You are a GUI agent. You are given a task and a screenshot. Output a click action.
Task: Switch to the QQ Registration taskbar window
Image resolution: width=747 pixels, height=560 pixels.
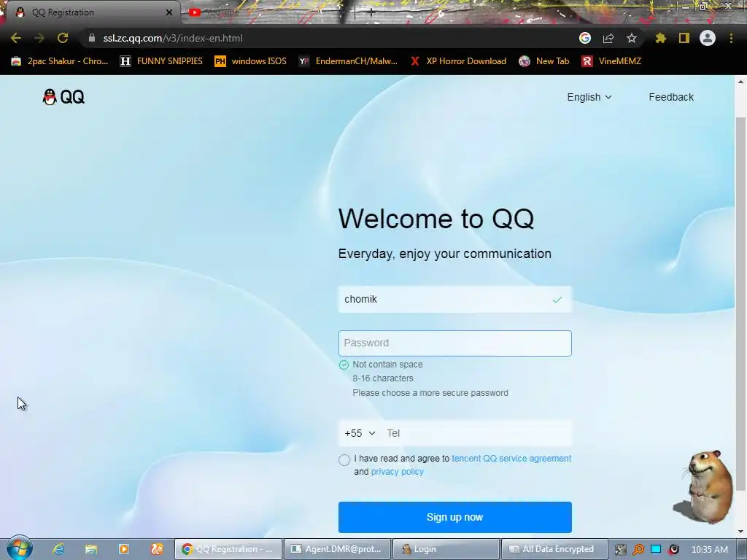click(228, 549)
